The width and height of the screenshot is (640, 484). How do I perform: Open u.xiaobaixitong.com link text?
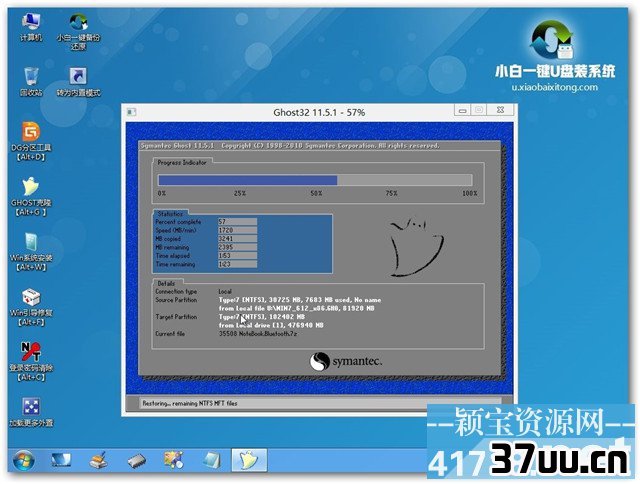(x=554, y=87)
